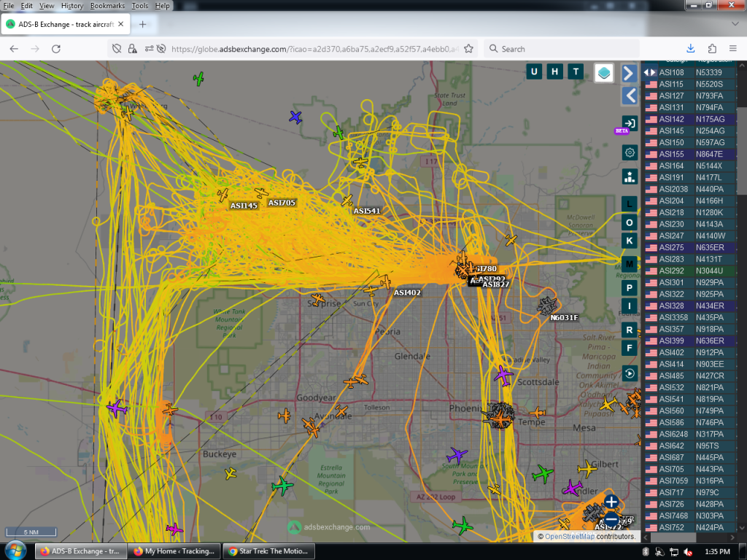This screenshot has height=560, width=747.
Task: Open the Tools menu
Action: pos(139,6)
